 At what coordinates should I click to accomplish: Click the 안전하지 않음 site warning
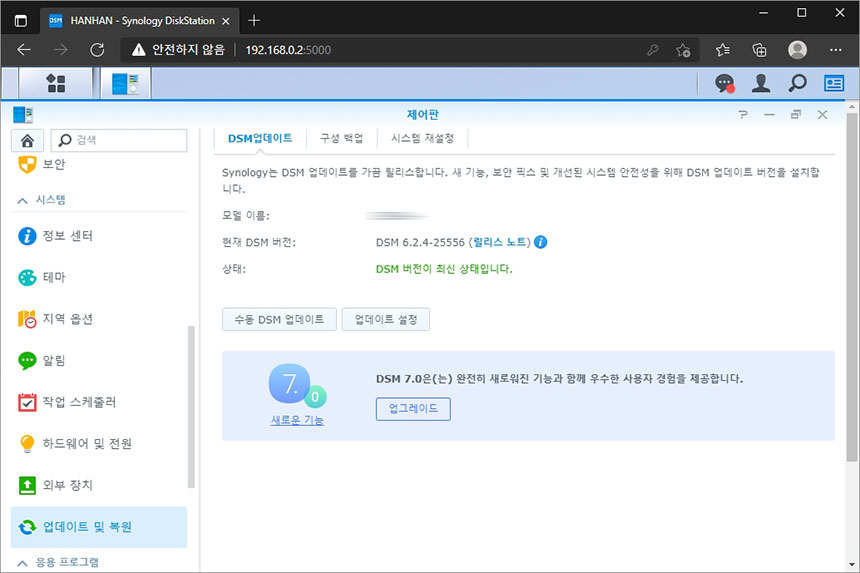(178, 50)
